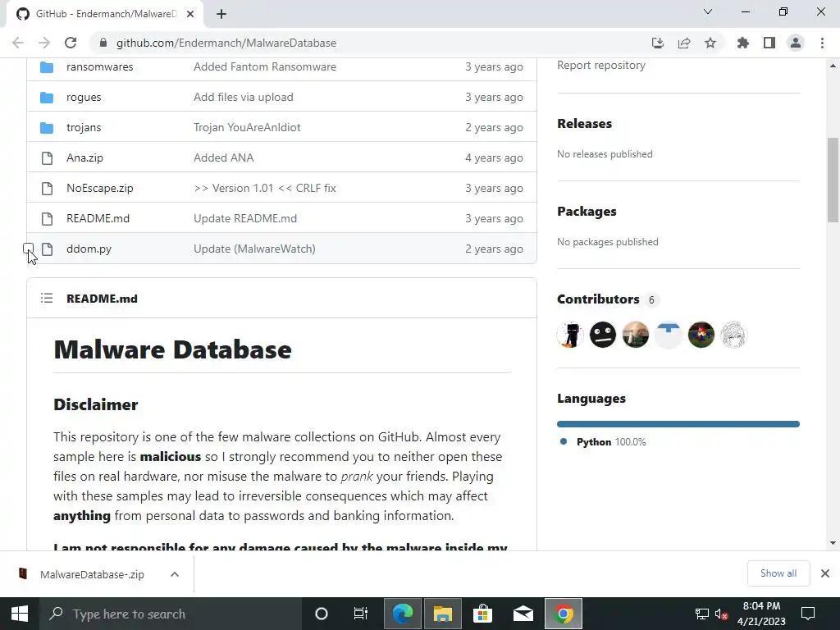This screenshot has width=840, height=630.
Task: View site info via the padlock icon
Action: point(103,43)
